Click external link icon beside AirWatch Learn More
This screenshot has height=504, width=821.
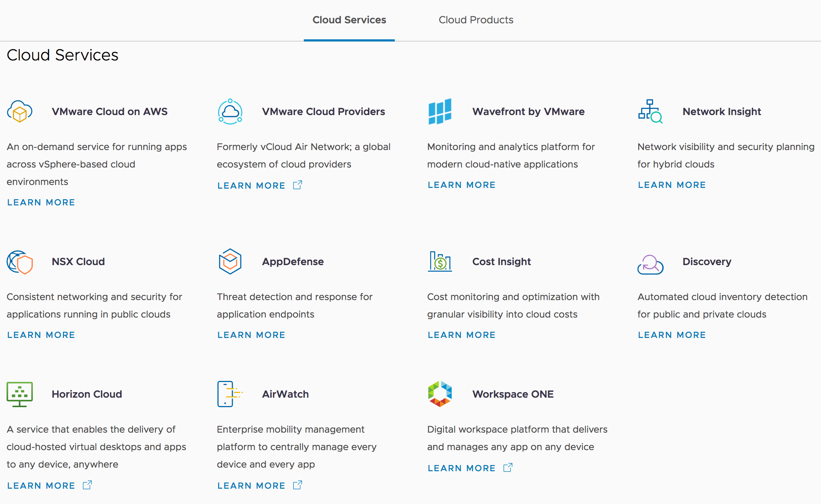[298, 485]
